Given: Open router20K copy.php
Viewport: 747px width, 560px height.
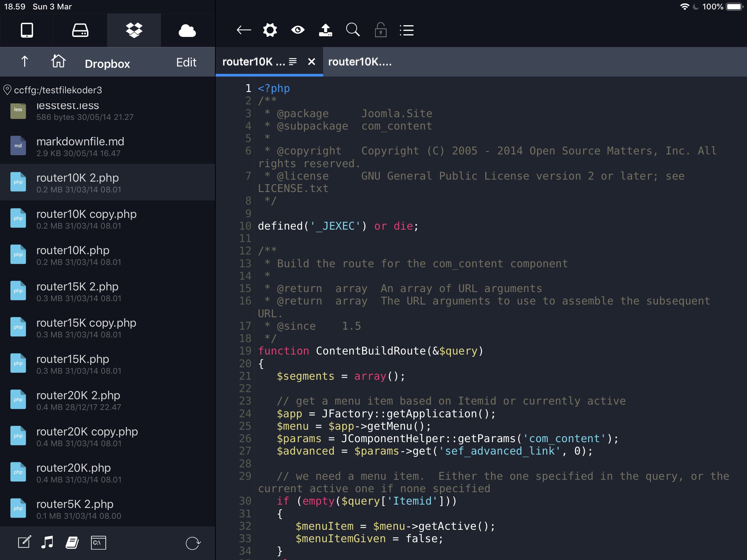Looking at the screenshot, I should click(107, 436).
